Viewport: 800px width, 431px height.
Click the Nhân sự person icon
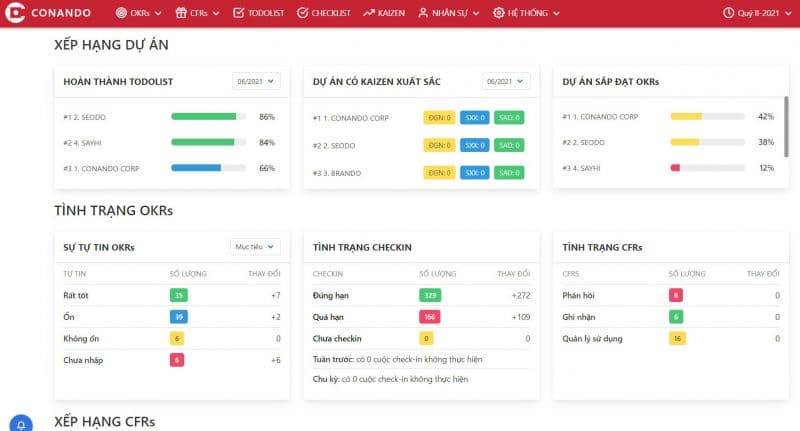click(423, 13)
